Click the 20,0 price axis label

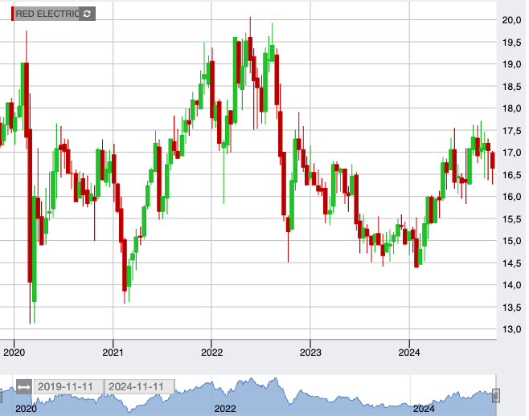pos(511,20)
